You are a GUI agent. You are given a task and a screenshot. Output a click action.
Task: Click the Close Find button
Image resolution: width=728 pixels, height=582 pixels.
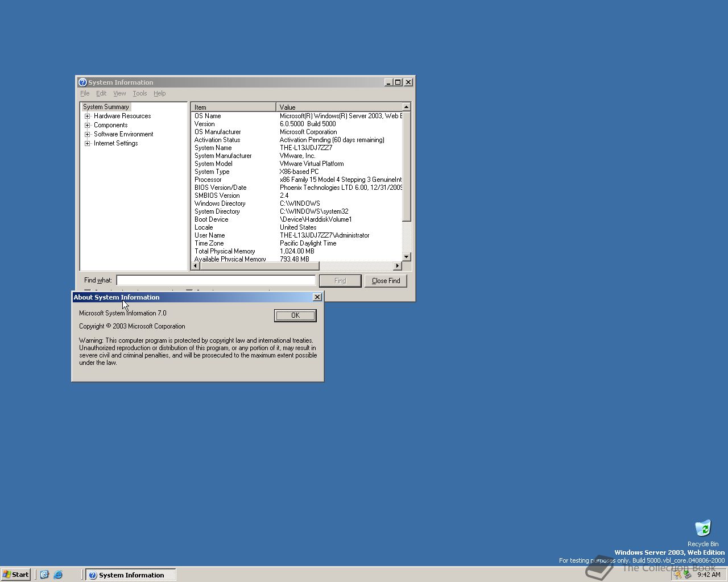coord(386,281)
